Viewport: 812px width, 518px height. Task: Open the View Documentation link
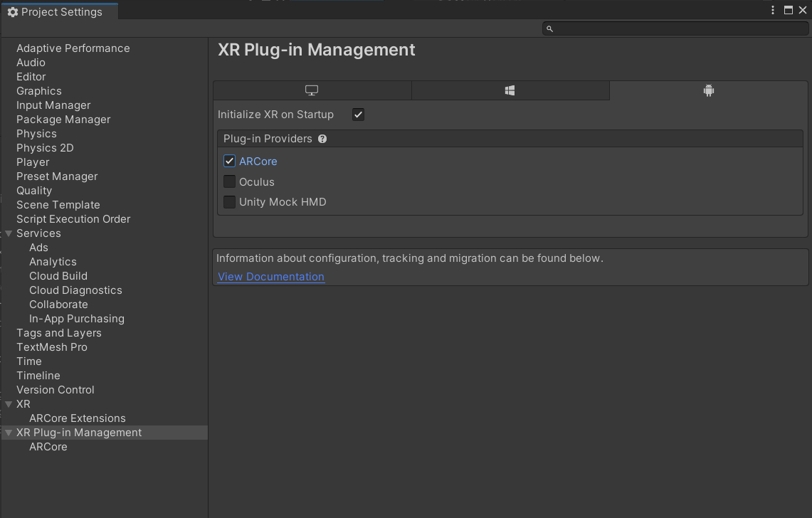271,277
